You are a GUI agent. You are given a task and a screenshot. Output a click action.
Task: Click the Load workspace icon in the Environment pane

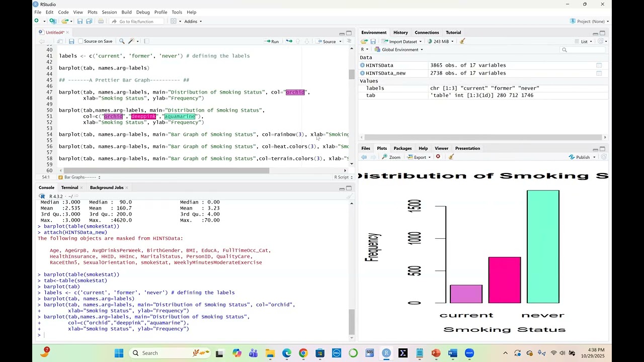(364, 41)
